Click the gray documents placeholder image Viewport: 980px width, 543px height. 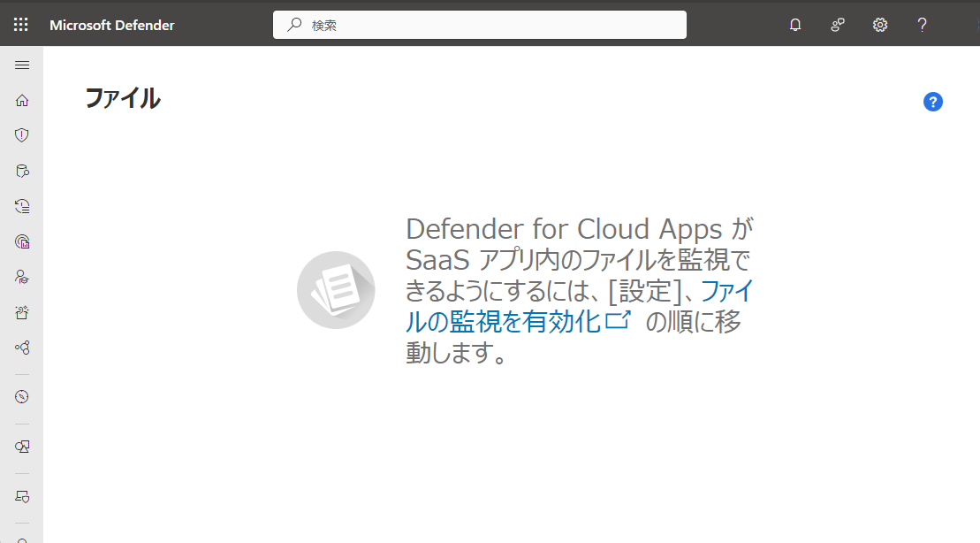coord(337,290)
